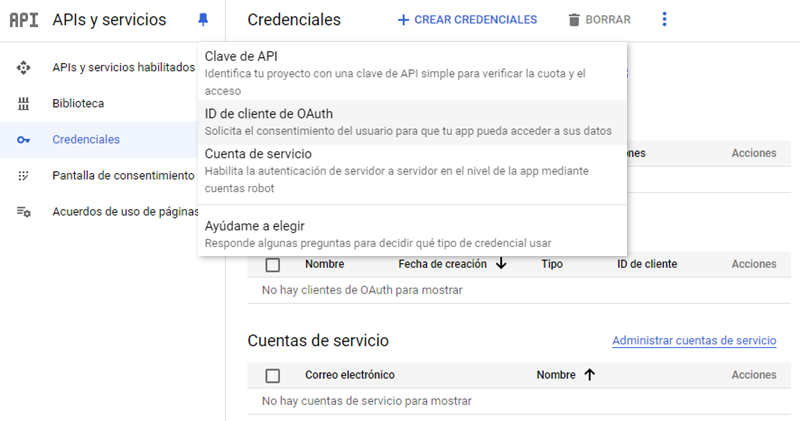Viewport: 800px width, 421px height.
Task: Click Acciones header in service accounts table
Action: point(754,375)
